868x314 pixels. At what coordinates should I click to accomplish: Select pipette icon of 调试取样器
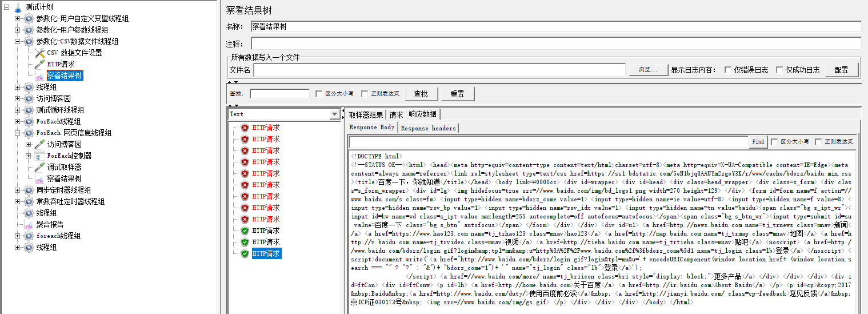point(39,167)
